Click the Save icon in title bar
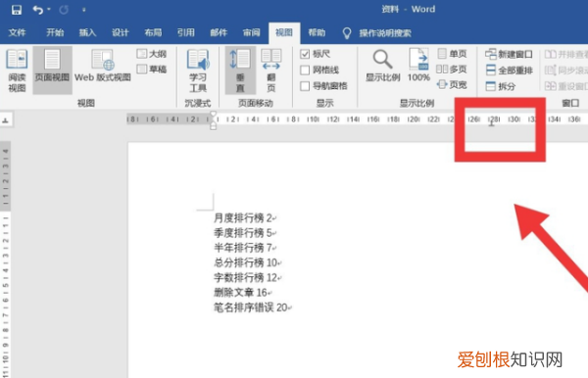588x378 pixels. tap(17, 10)
